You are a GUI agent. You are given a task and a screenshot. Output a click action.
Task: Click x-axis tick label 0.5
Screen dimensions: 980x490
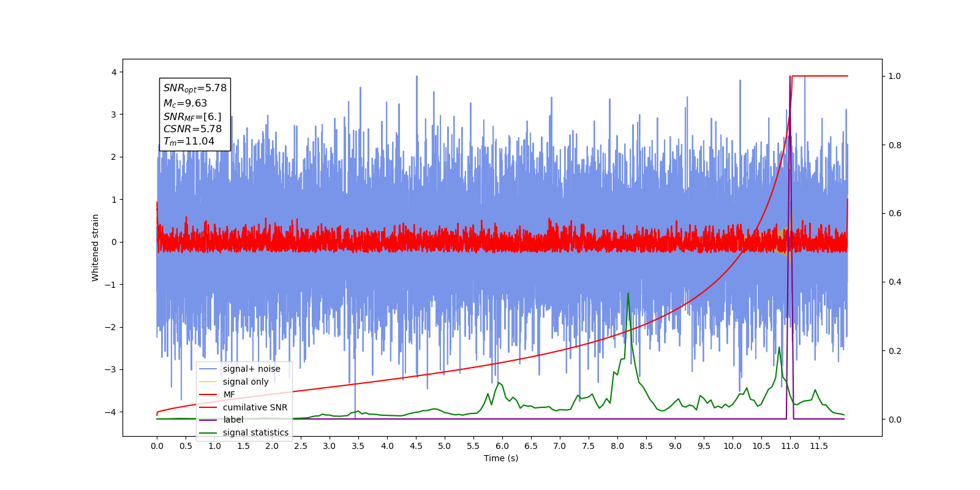click(x=186, y=446)
